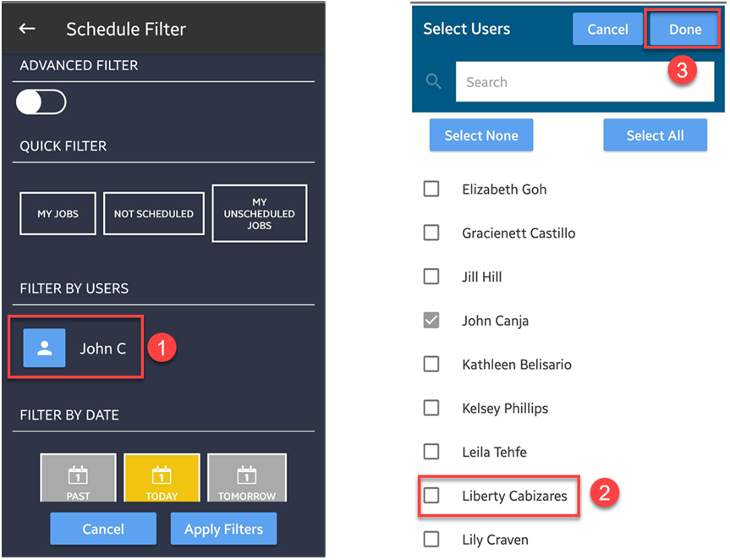730x560 pixels.
Task: Check the Elizabeth Goh checkbox
Action: click(431, 189)
